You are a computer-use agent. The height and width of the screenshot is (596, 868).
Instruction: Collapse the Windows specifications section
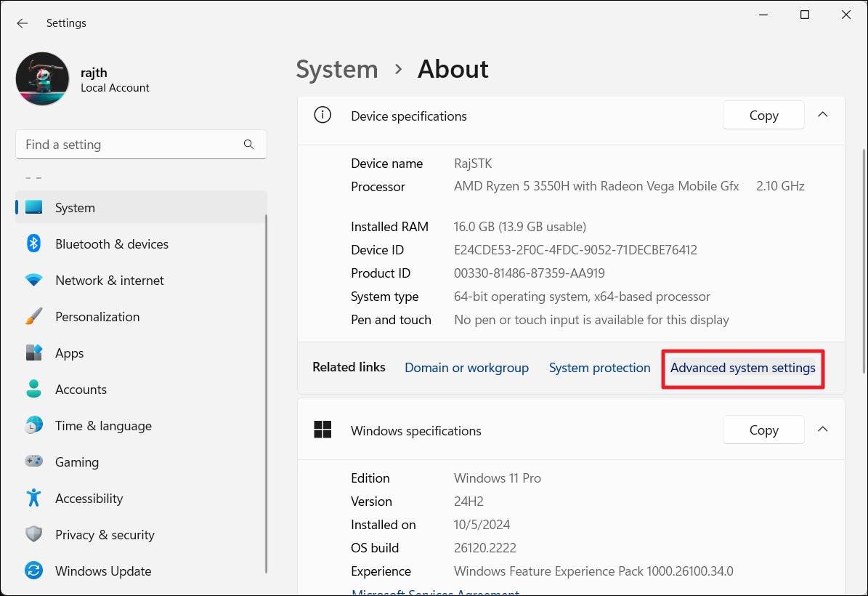tap(823, 430)
